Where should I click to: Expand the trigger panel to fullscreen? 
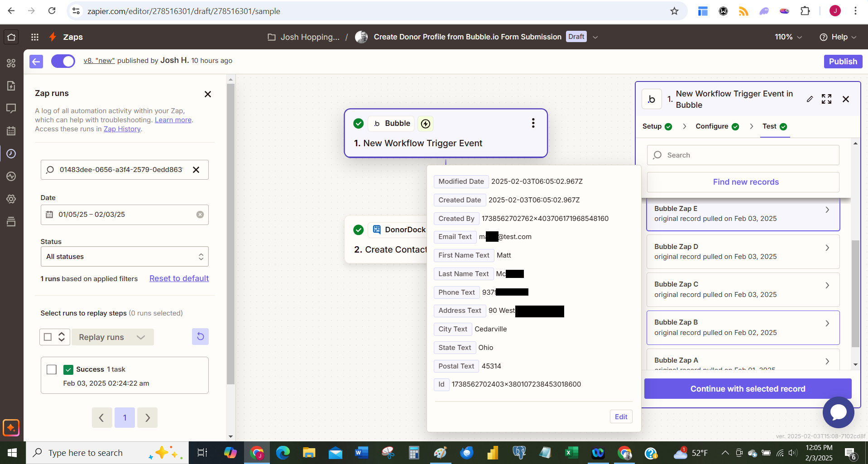pyautogui.click(x=826, y=99)
